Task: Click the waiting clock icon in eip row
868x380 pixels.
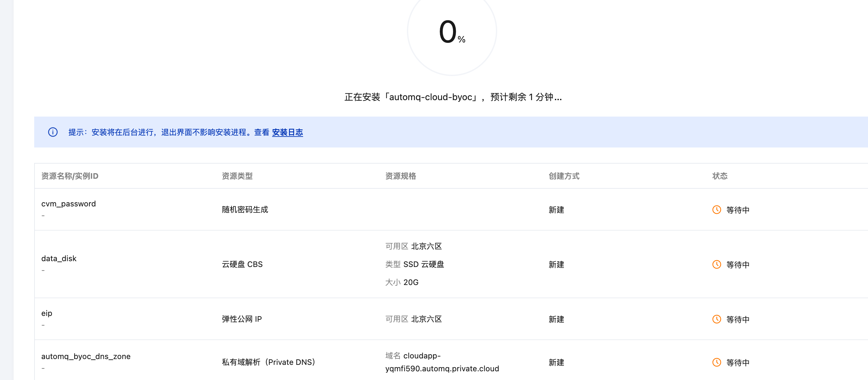Action: pos(716,319)
